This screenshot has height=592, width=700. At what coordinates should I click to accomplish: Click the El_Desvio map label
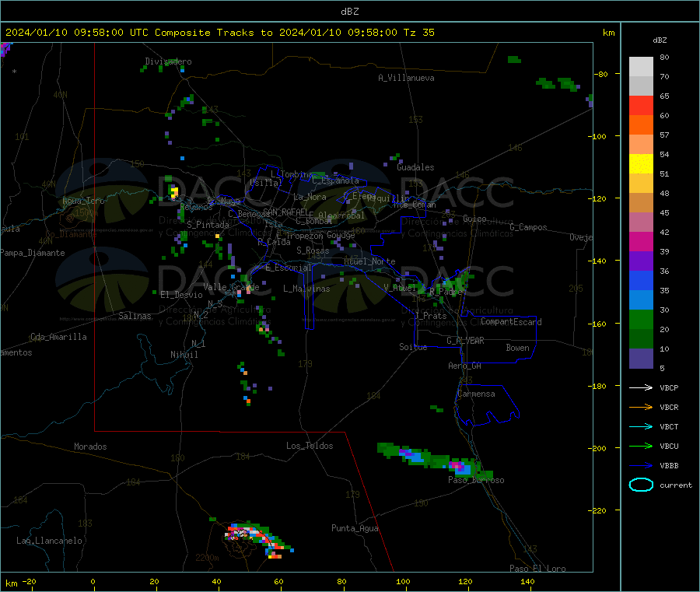(181, 295)
